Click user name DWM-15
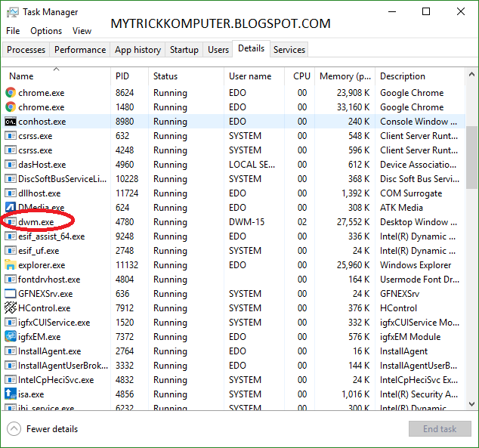The image size is (479, 448). point(246,222)
